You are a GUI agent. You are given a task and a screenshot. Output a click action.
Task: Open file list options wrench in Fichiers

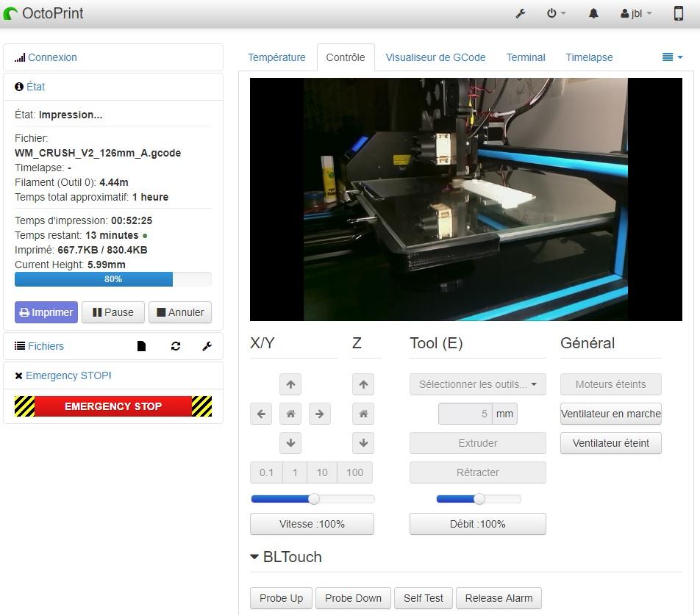[207, 346]
